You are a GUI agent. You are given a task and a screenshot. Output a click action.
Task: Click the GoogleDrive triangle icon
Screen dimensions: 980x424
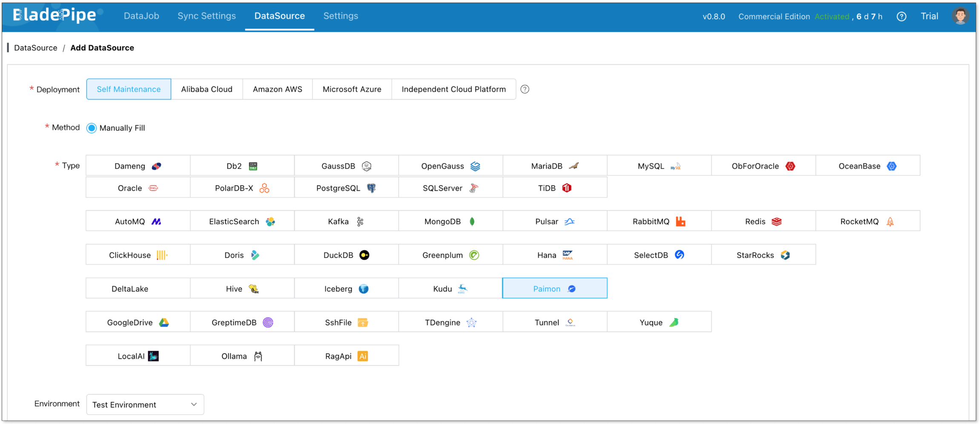tap(164, 323)
